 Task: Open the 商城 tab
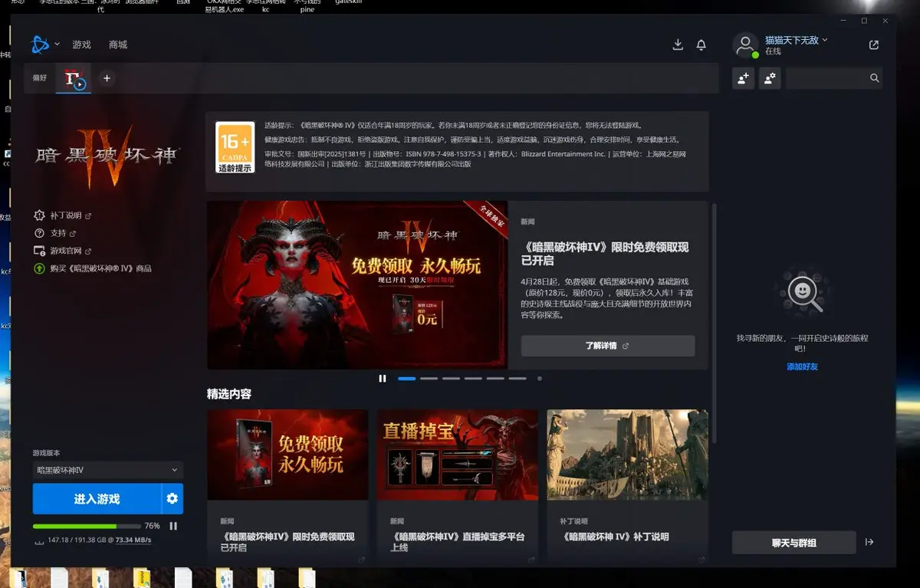118,45
